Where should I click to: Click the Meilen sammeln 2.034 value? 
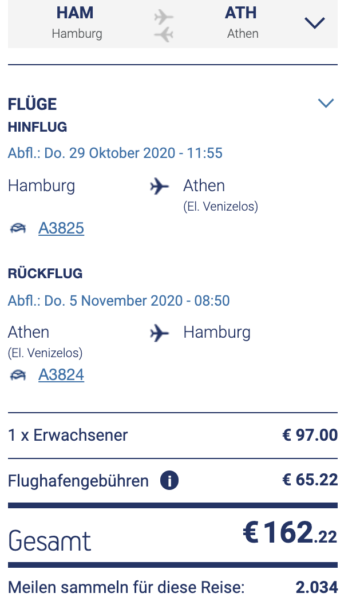(x=316, y=587)
